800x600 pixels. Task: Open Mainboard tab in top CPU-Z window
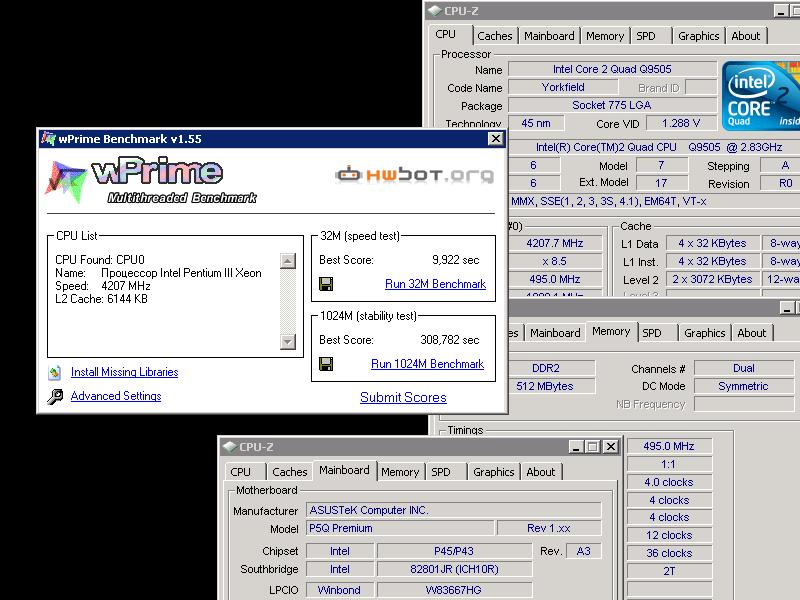549,36
